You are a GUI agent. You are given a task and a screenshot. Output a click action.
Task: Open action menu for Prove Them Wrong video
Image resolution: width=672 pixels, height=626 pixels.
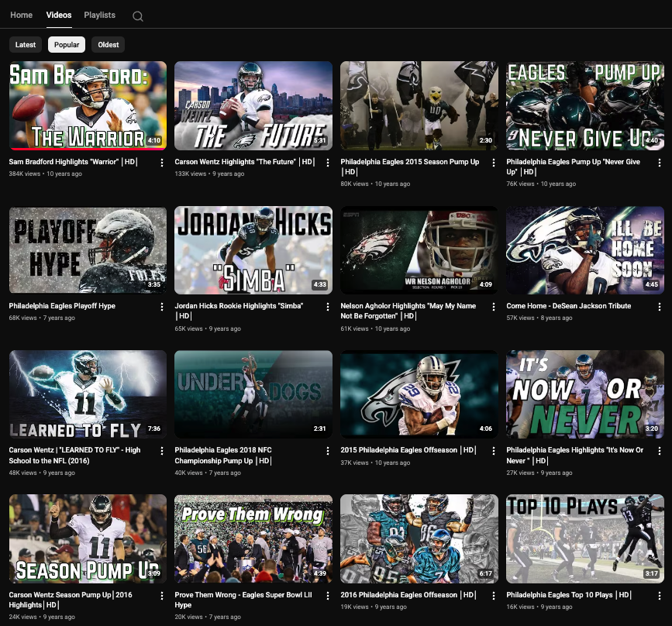pos(328,596)
